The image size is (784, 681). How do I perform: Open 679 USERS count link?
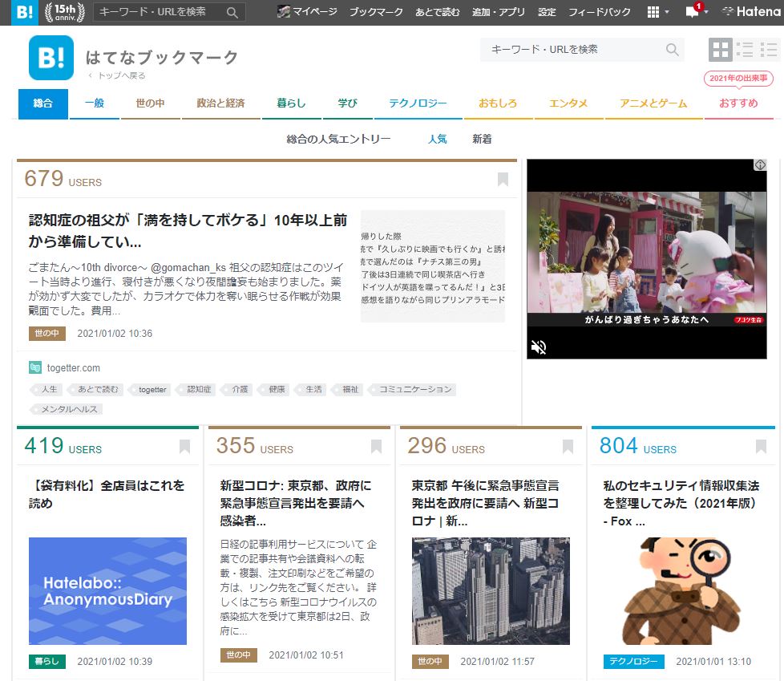(x=63, y=179)
